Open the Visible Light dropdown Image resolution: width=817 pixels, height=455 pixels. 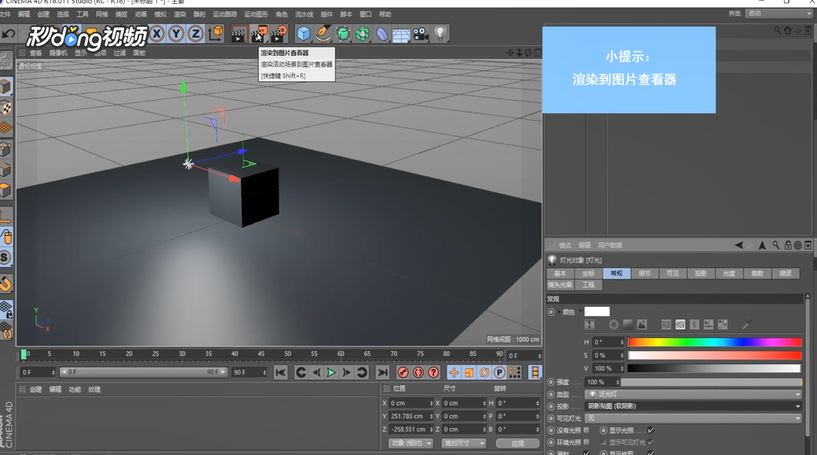click(693, 418)
